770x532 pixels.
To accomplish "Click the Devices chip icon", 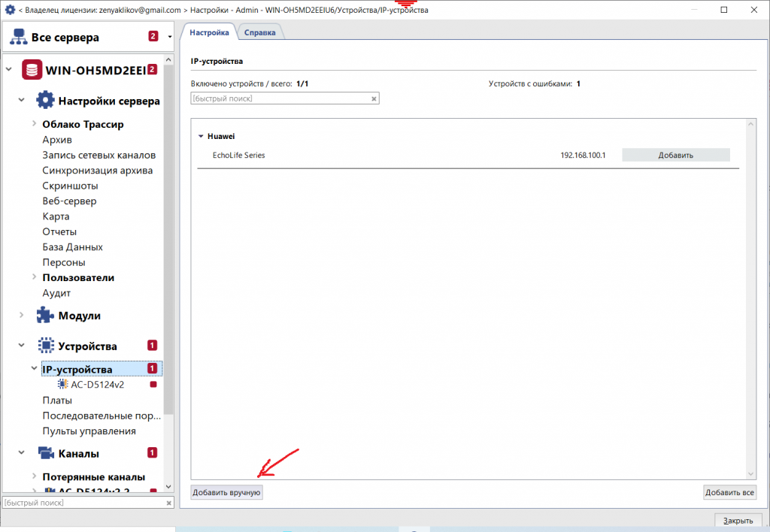I will [x=46, y=346].
